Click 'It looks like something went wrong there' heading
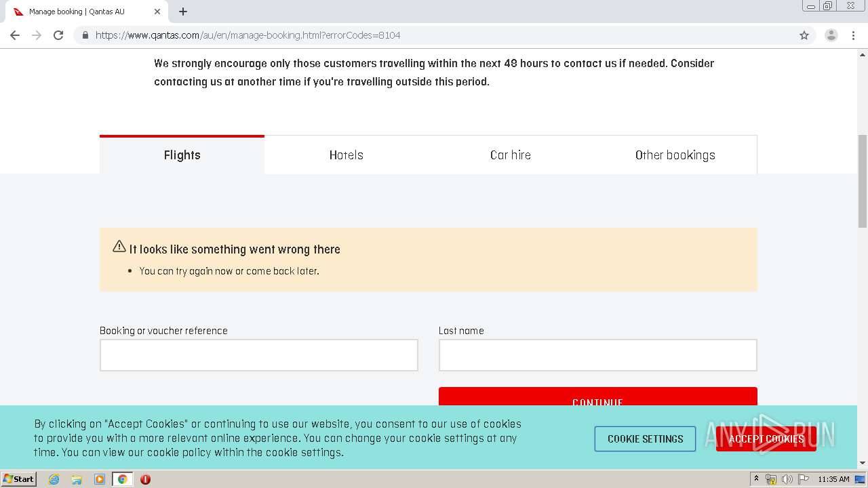Viewport: 868px width, 488px height. click(x=235, y=249)
